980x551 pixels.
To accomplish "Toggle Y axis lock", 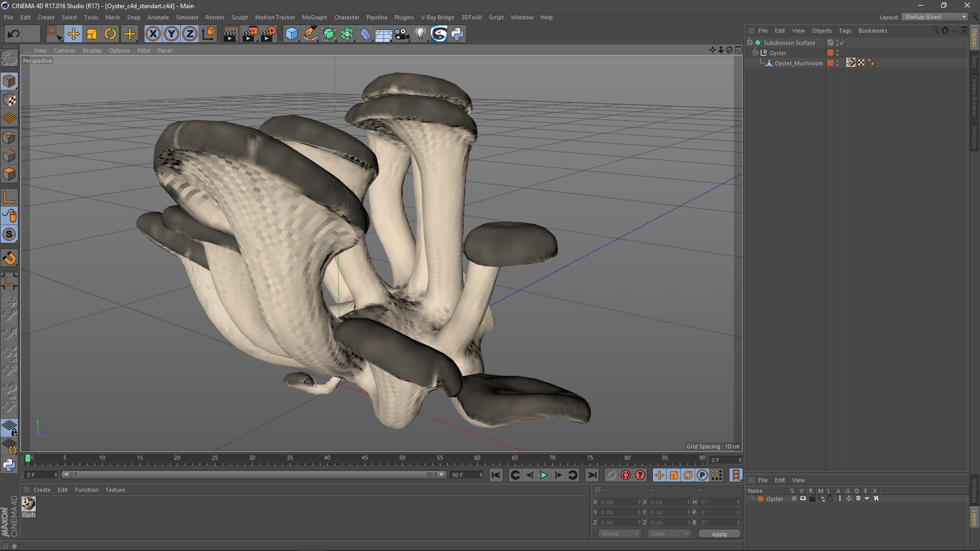I will click(x=171, y=34).
